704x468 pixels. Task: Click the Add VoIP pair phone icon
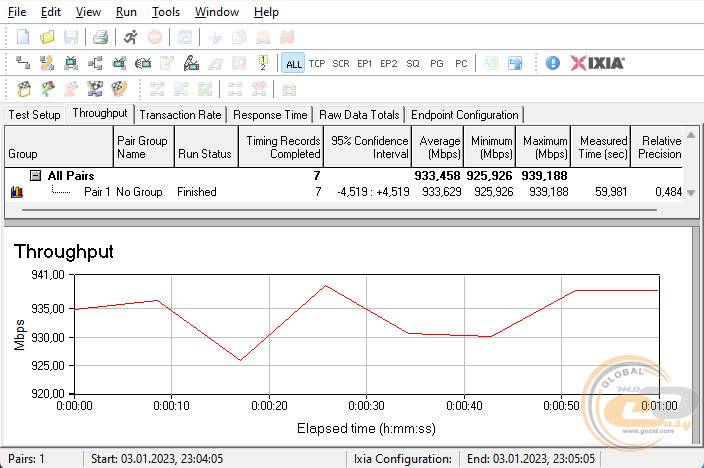point(47,63)
